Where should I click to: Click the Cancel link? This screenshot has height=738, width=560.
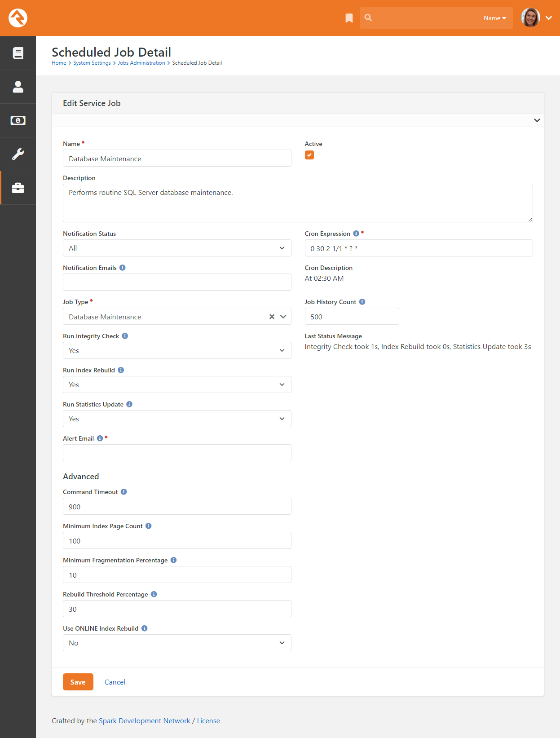[115, 682]
